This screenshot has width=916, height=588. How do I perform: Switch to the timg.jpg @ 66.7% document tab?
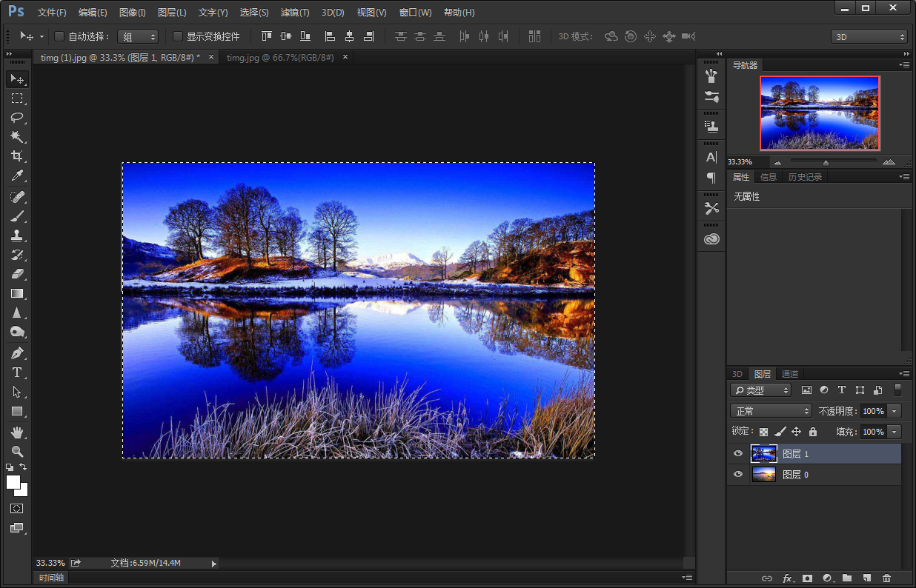pos(280,57)
